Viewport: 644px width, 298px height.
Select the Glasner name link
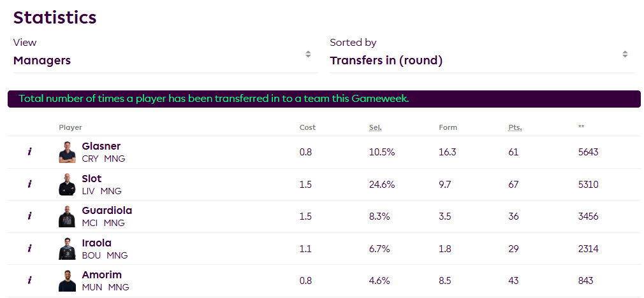pyautogui.click(x=101, y=146)
